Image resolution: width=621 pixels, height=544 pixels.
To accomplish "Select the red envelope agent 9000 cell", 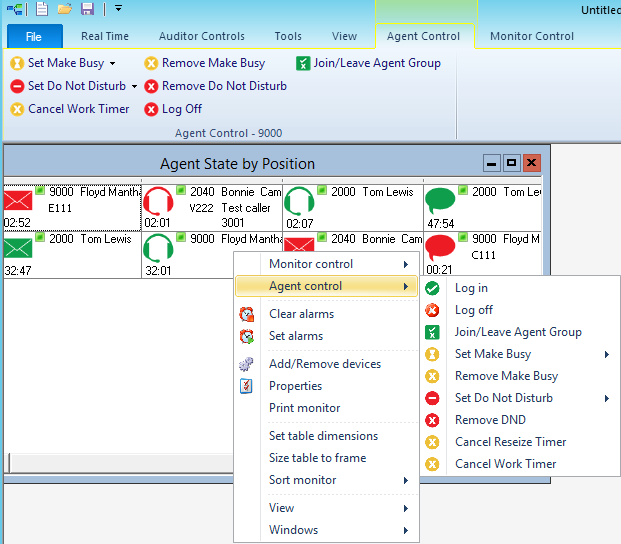I will (70, 205).
